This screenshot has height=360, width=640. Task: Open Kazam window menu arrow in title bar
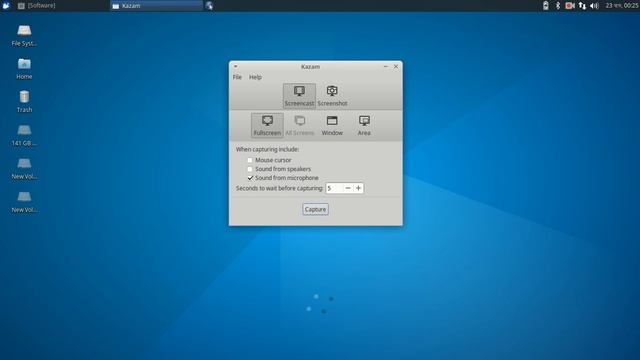(236, 66)
